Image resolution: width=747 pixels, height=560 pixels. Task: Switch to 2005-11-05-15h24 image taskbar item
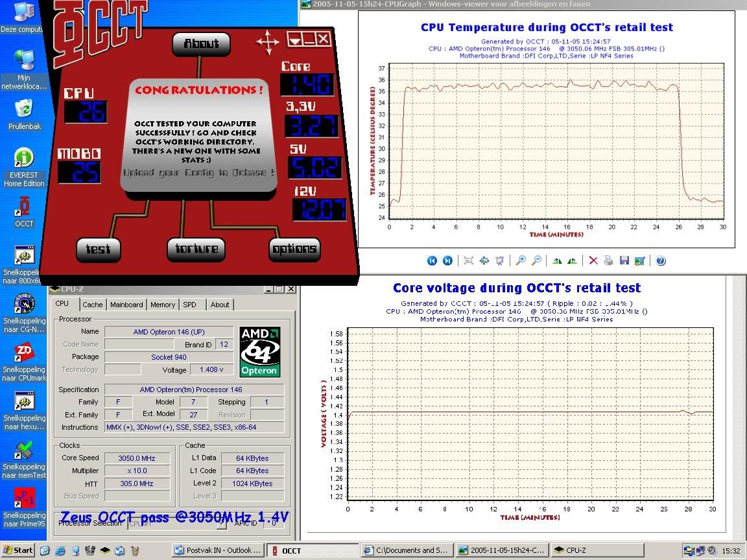[x=501, y=550]
